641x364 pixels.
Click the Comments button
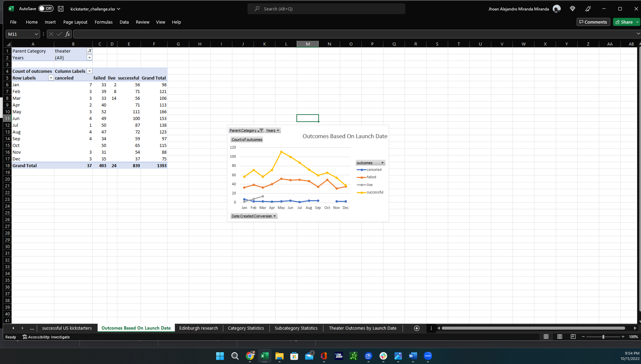(x=593, y=22)
